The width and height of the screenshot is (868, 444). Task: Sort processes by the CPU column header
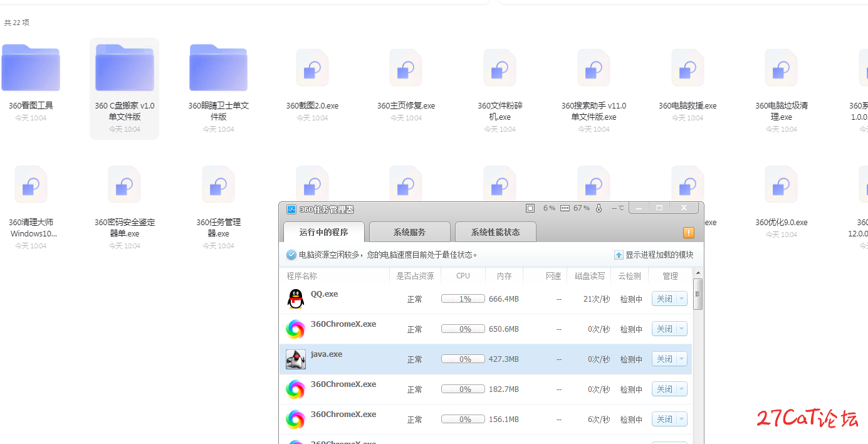(x=463, y=276)
